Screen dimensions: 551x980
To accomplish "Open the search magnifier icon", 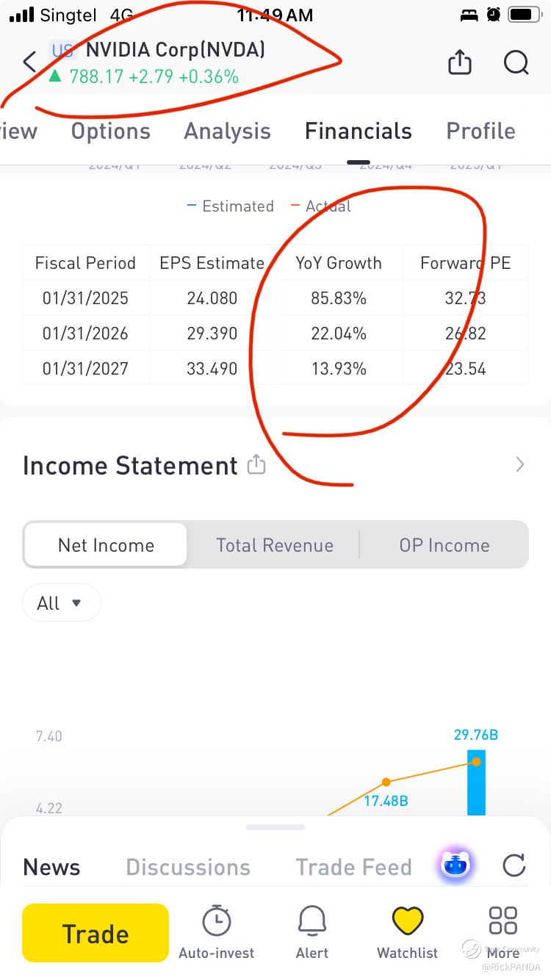I will point(516,62).
